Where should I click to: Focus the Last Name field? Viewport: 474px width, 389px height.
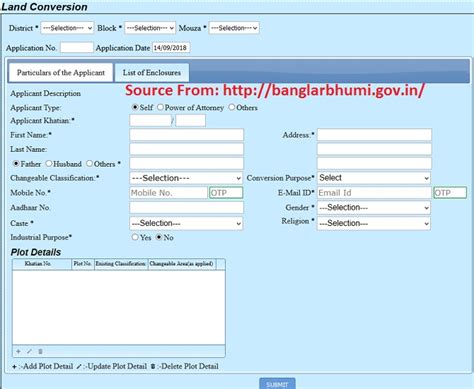[187, 149]
